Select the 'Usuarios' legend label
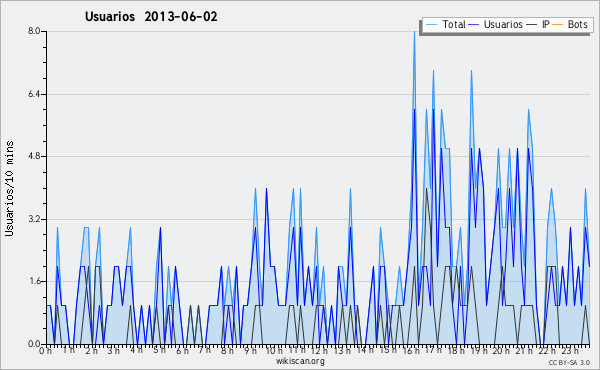600x370 pixels. (503, 24)
